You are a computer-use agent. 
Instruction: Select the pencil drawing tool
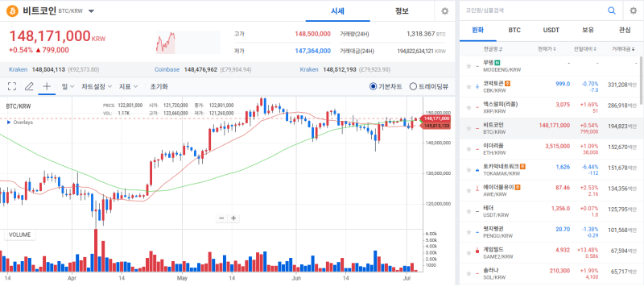point(29,86)
